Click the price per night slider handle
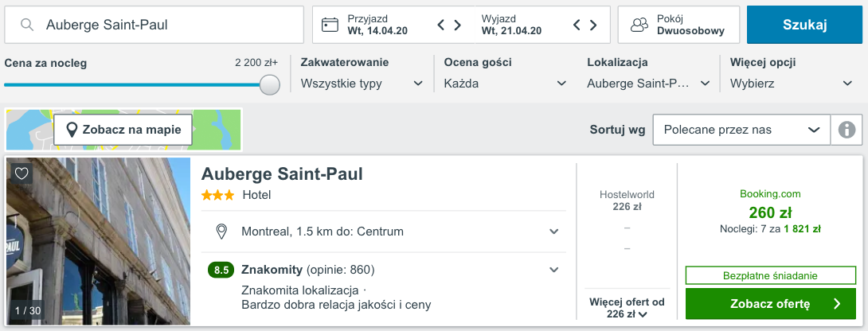Screen dimensions: 868x331 [x=270, y=84]
